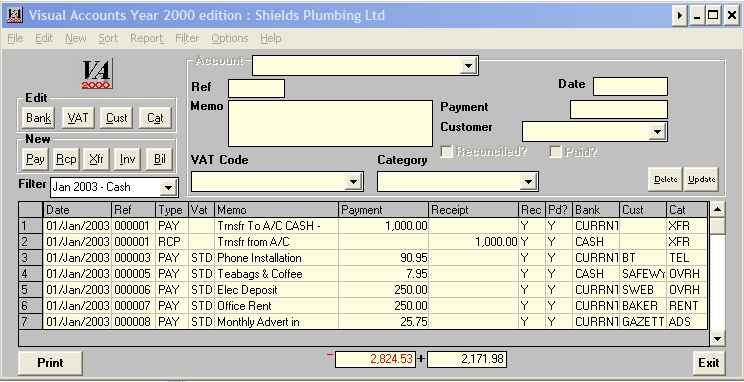Screen dimensions: 744x382
Task: Create a new invoice with Inv button
Action: 127,159
